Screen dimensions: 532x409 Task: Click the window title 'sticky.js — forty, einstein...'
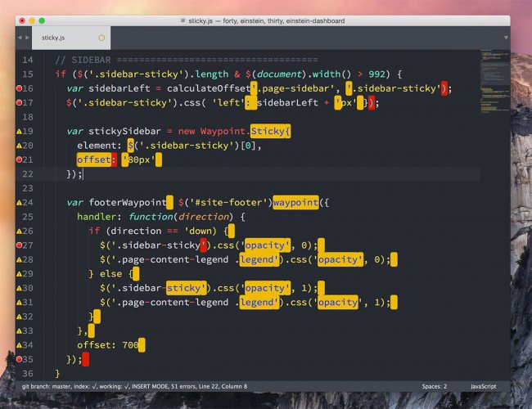point(266,20)
